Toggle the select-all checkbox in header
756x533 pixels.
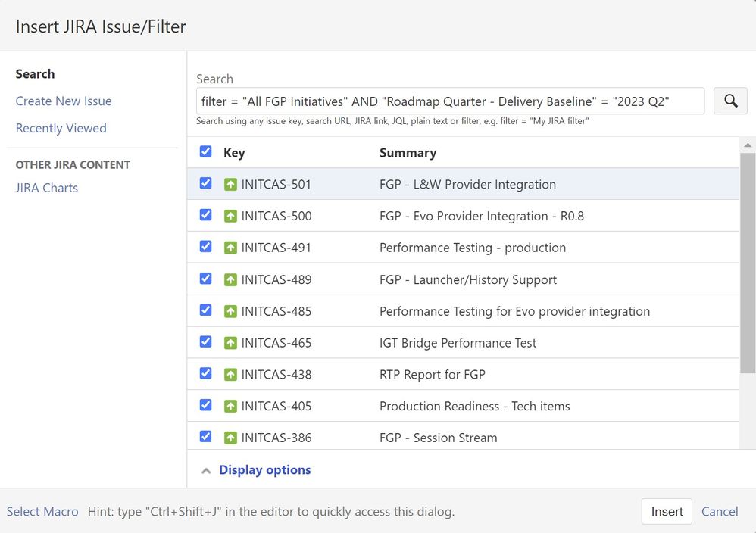coord(205,152)
